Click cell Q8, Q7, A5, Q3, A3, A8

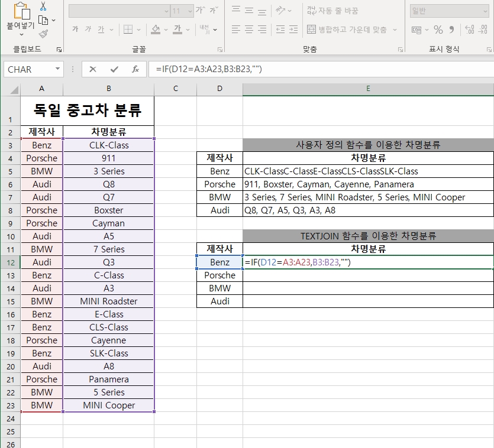click(368, 210)
